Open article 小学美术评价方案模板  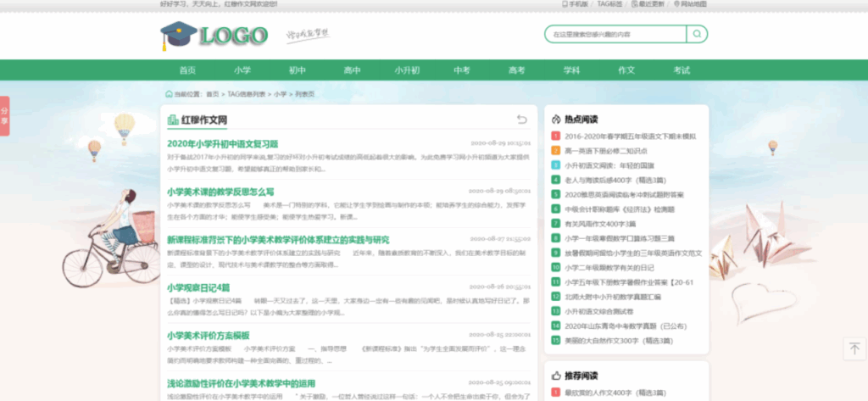pos(209,335)
